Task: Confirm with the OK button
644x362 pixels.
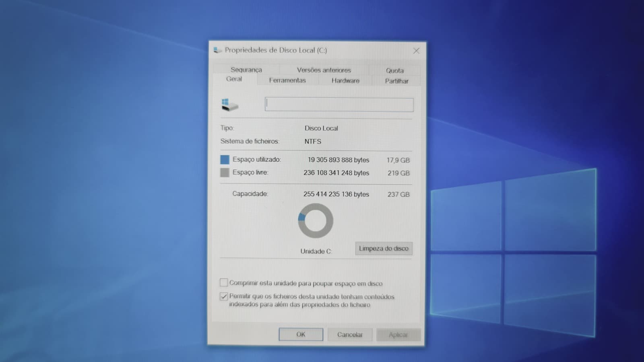Action: (x=301, y=334)
